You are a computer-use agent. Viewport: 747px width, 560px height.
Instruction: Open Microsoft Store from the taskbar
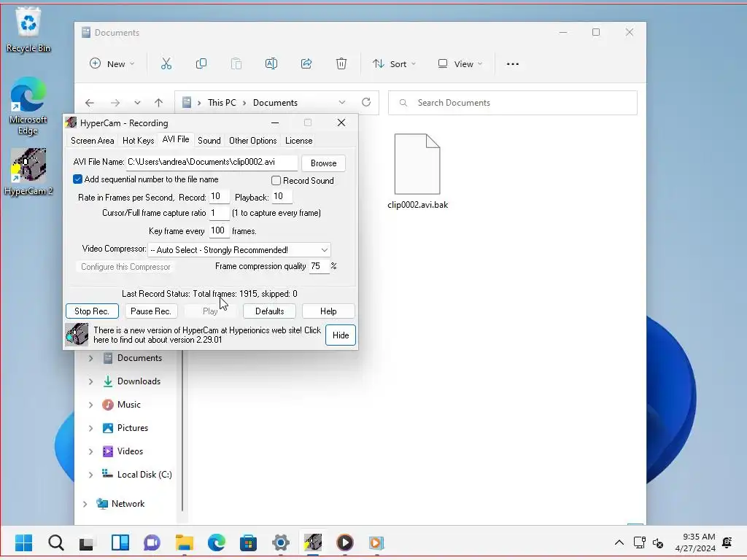point(248,542)
